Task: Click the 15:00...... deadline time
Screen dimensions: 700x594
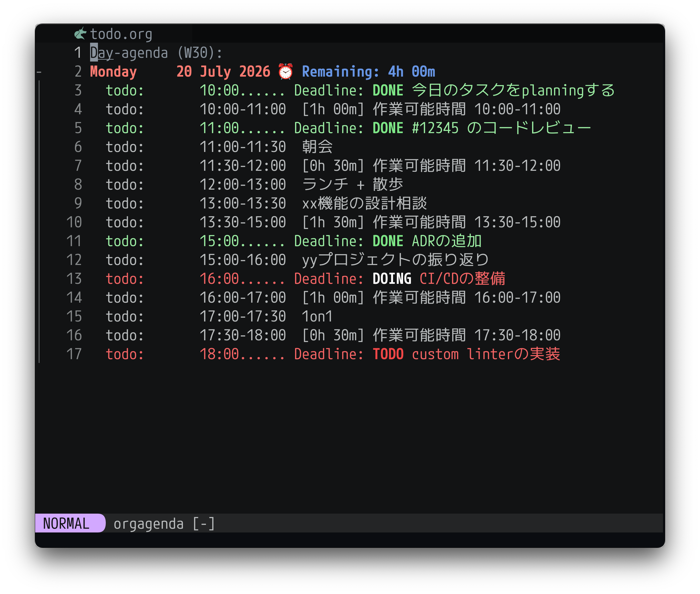Action: tap(242, 241)
